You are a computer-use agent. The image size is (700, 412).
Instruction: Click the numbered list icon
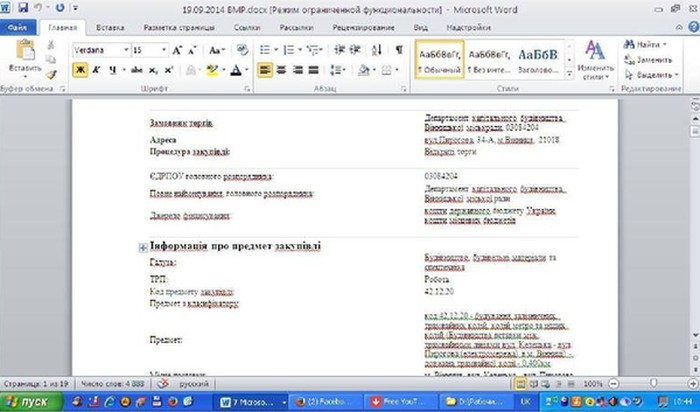[289, 50]
